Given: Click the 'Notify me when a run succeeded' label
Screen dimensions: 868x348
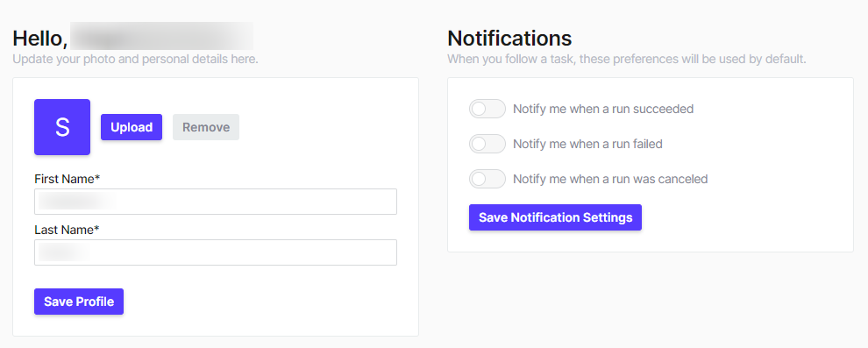Looking at the screenshot, I should pyautogui.click(x=603, y=109).
